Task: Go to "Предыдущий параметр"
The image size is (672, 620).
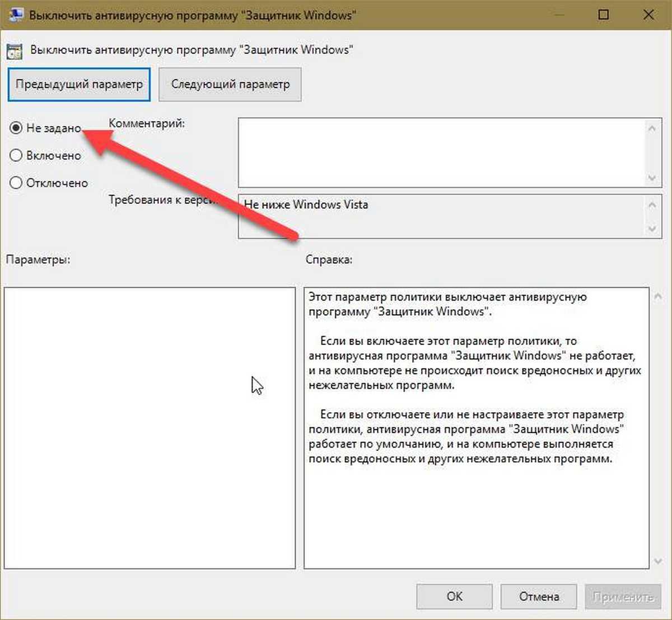Action: (79, 85)
